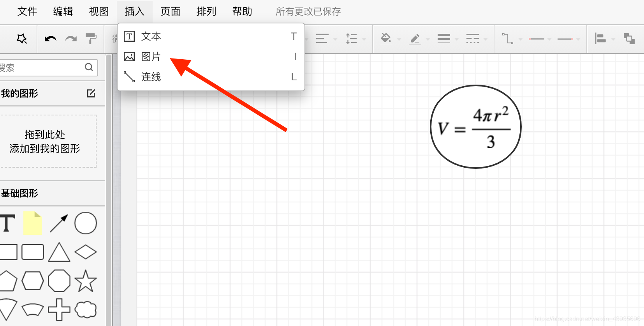
Task: Open the 文件 menu
Action: 27,12
